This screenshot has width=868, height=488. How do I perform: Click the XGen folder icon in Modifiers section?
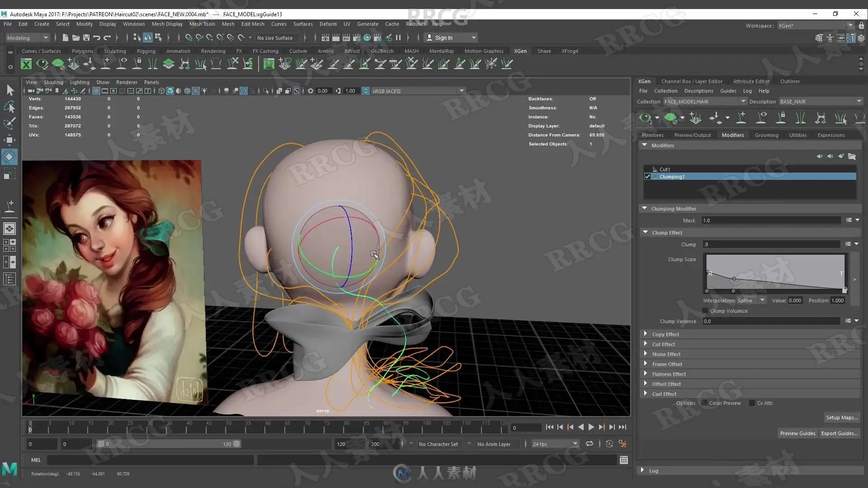tap(852, 156)
